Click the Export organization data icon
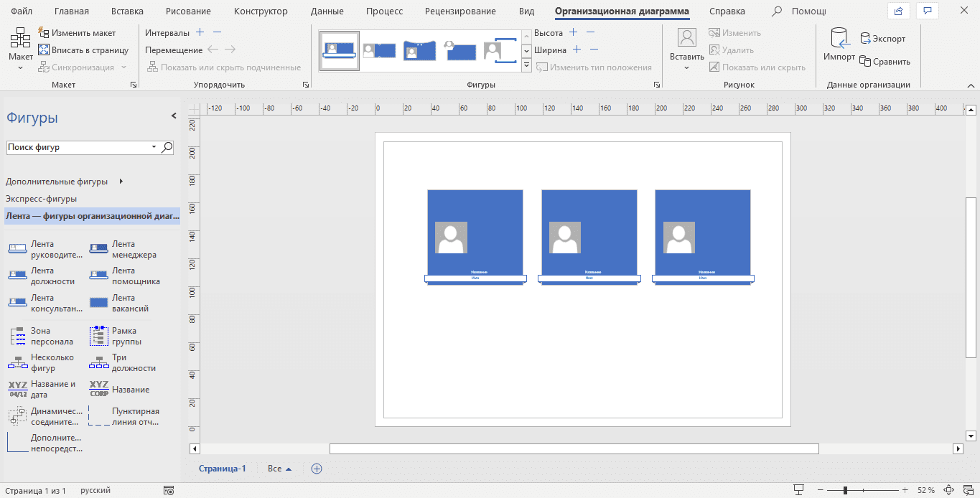This screenshot has height=498, width=980. pos(866,39)
